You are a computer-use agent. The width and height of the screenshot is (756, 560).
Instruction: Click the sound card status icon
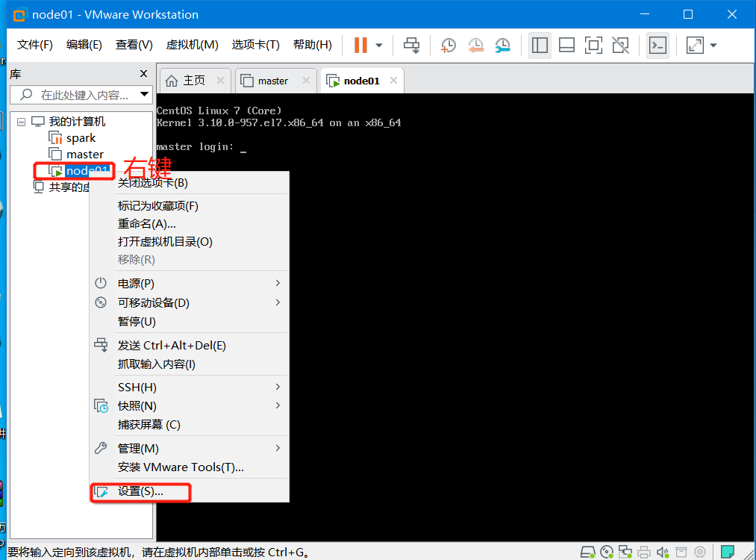(663, 552)
